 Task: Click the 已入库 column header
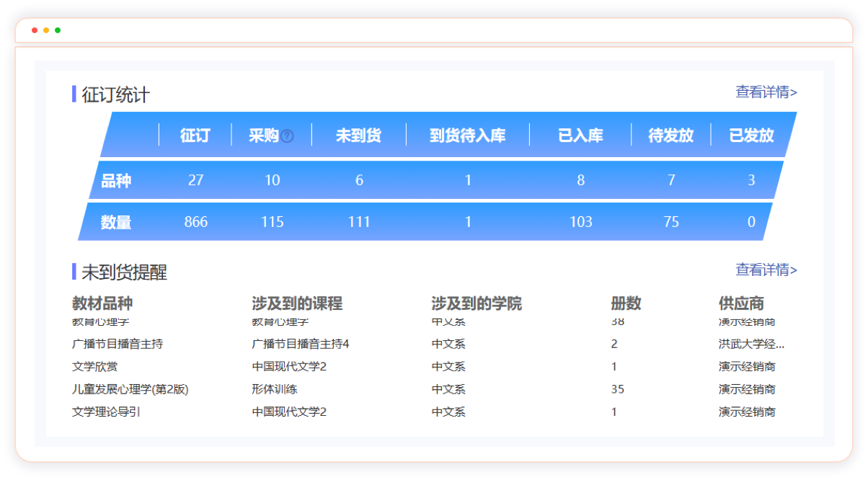580,135
